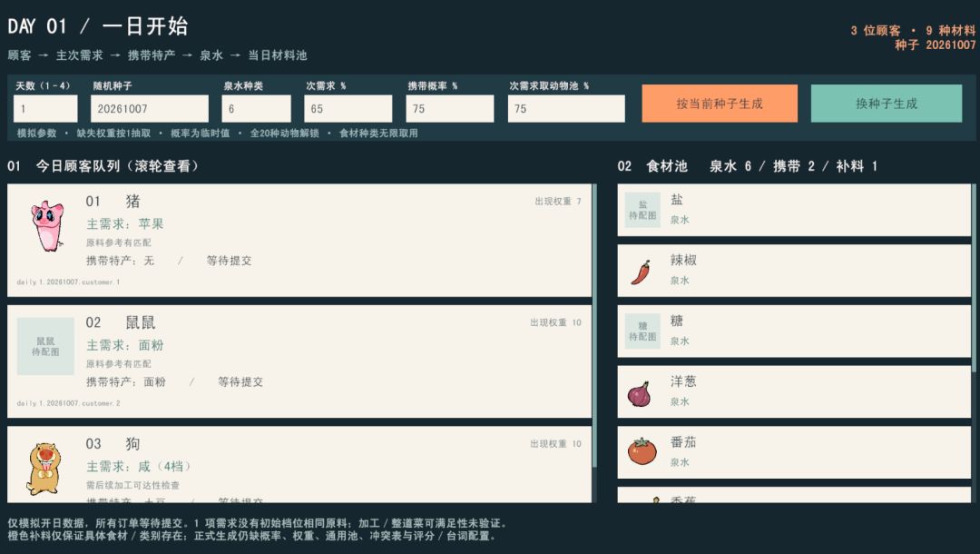Click the 食材池 section heading

(667, 165)
